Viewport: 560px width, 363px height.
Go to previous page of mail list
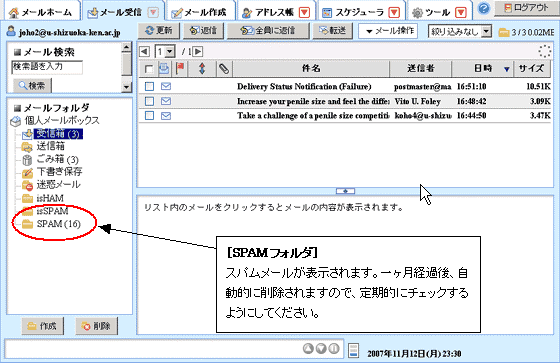[x=144, y=51]
